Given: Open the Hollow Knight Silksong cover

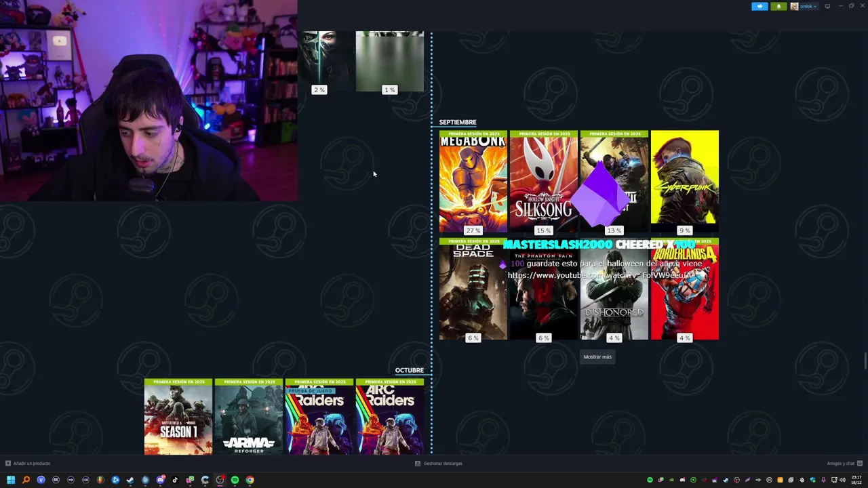Looking at the screenshot, I should (x=544, y=181).
